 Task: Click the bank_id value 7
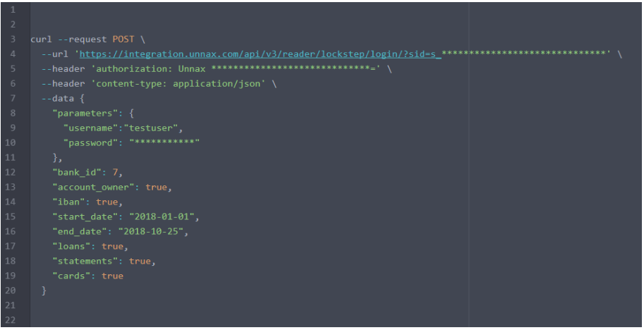click(x=116, y=172)
